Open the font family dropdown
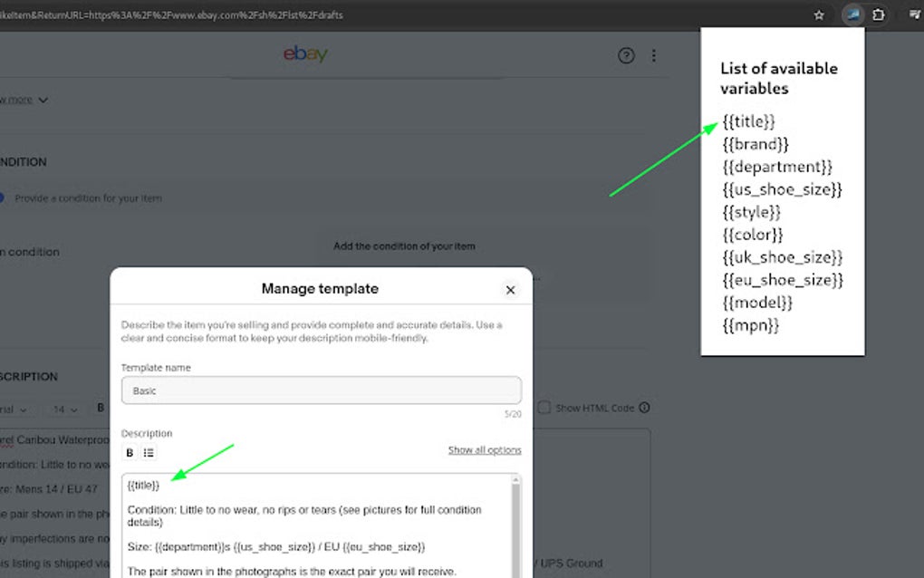 pyautogui.click(x=13, y=409)
